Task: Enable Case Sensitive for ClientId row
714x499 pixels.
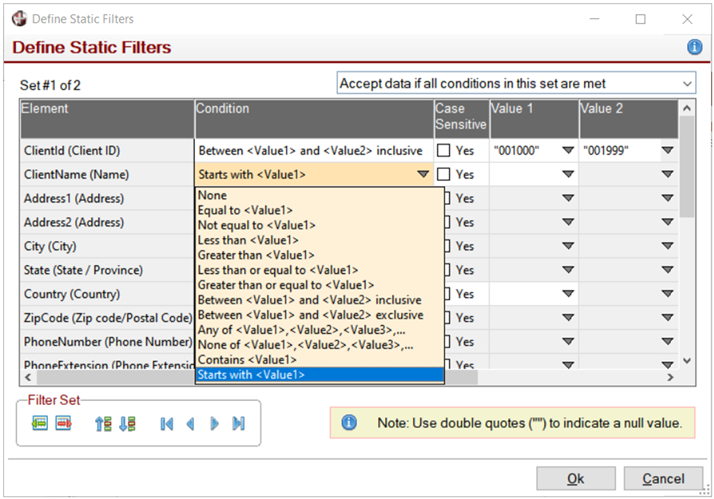Action: [x=443, y=151]
